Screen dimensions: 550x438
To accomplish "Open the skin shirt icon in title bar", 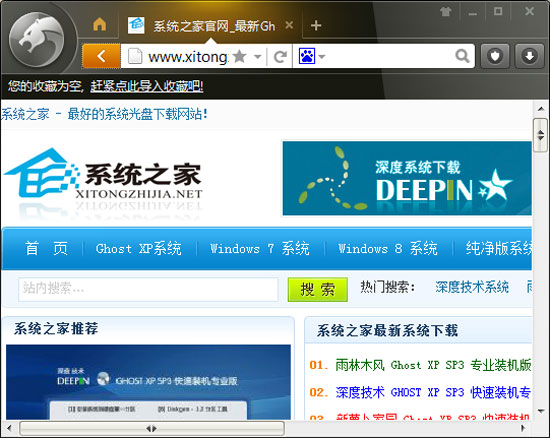I will [445, 12].
